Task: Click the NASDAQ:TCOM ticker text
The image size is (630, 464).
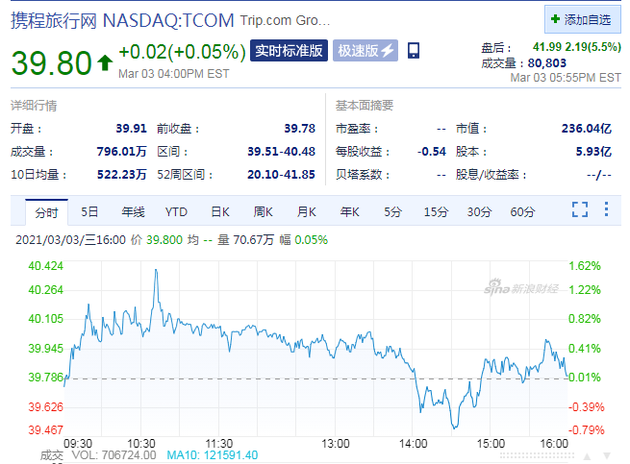Action: coord(168,20)
